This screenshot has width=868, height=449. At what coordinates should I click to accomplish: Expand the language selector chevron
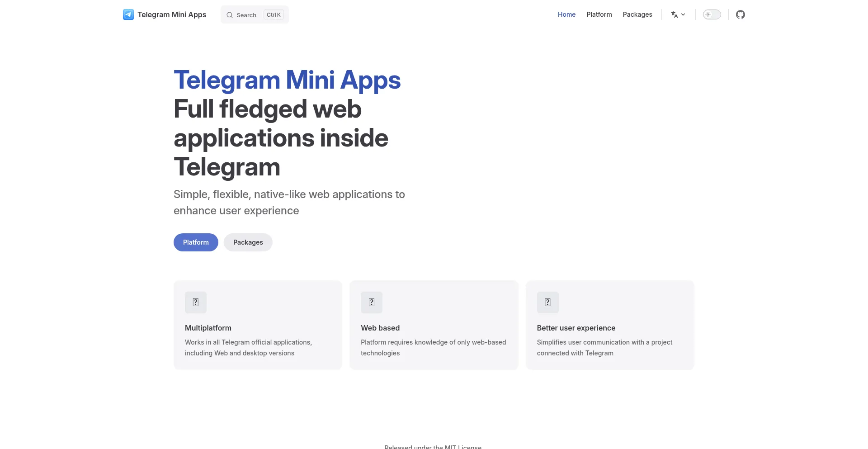[x=683, y=14]
